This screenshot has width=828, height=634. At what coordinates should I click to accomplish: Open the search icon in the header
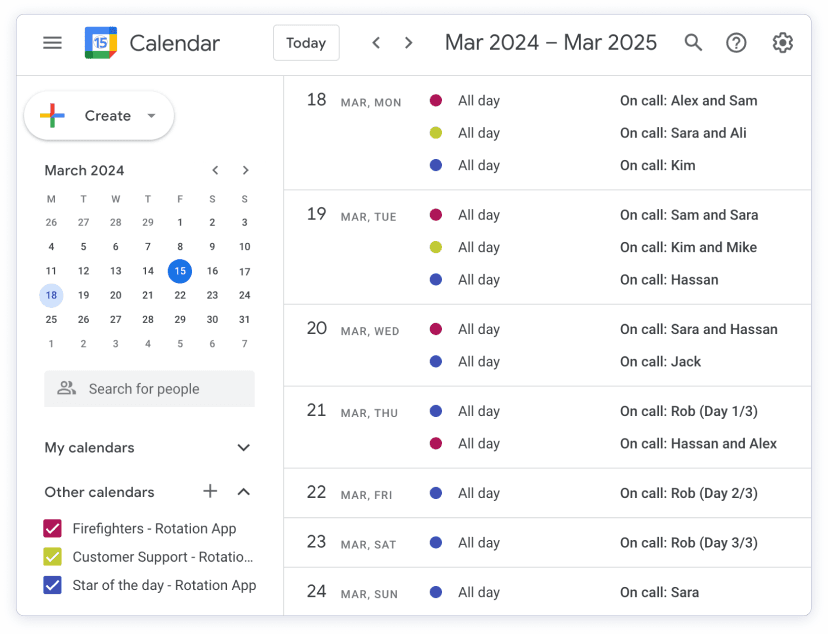[693, 43]
